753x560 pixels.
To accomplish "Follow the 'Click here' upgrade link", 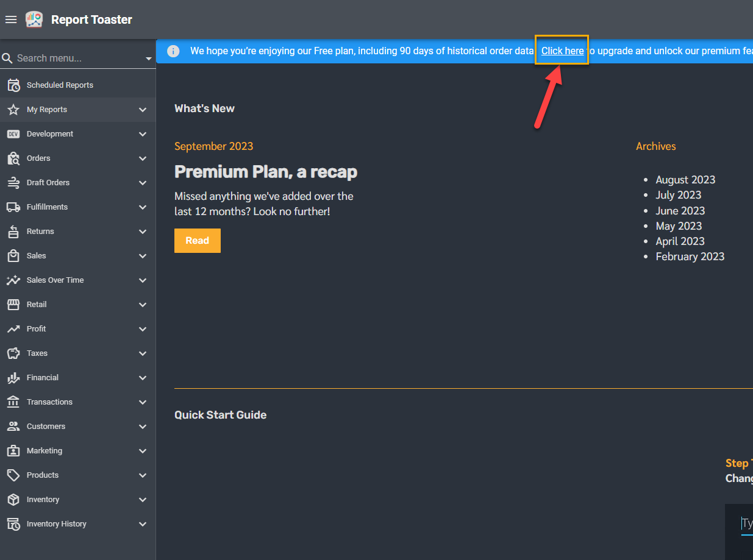I will 562,51.
